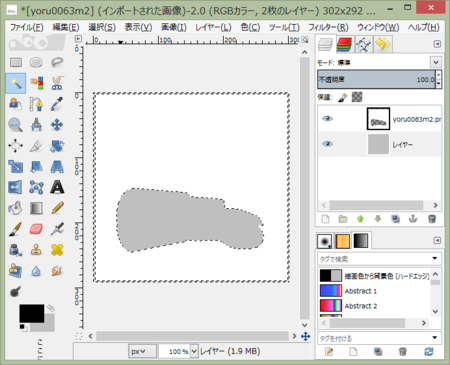The height and width of the screenshot is (365, 450).
Task: Open the タグで検索 tag filter dropdown
Action: click(x=434, y=258)
